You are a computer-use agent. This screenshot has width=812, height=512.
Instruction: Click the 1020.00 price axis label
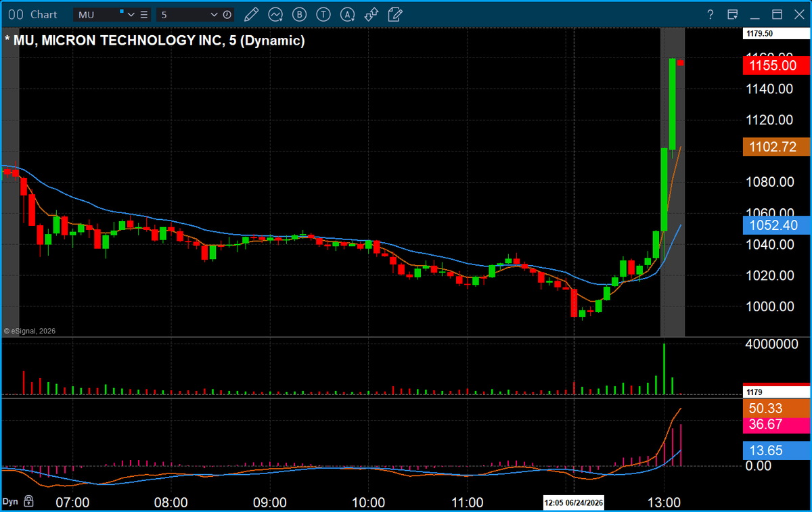[771, 275]
